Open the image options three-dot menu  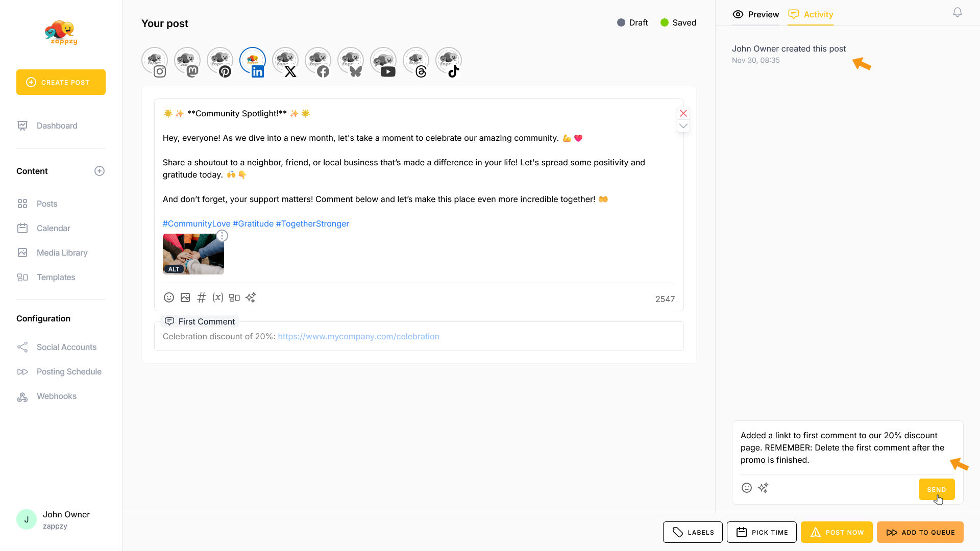(x=222, y=236)
